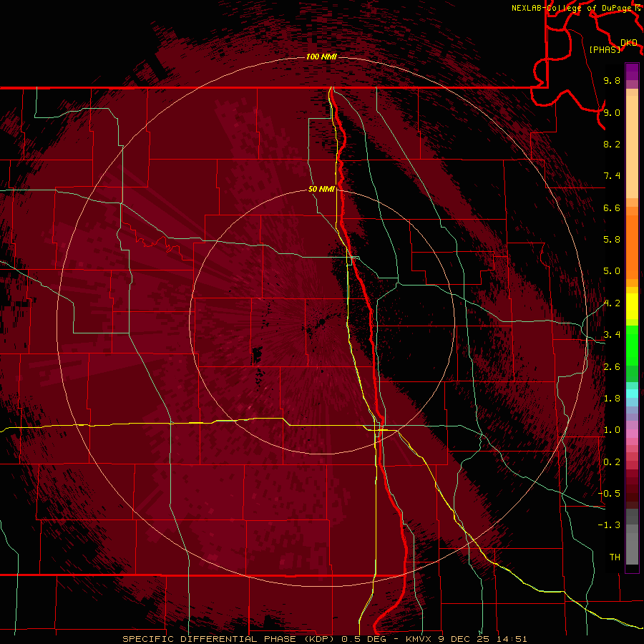
Task: Click the 3.4 value on the scale
Action: (612, 335)
